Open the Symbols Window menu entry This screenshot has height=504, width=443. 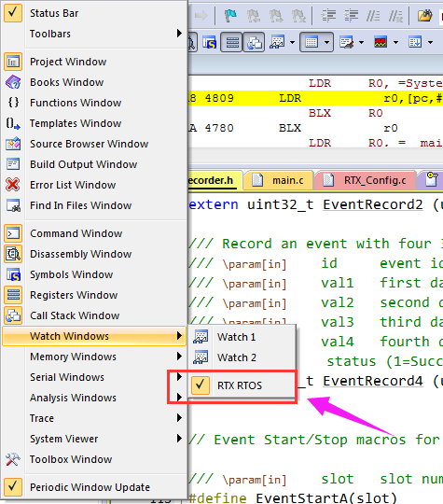click(94, 274)
